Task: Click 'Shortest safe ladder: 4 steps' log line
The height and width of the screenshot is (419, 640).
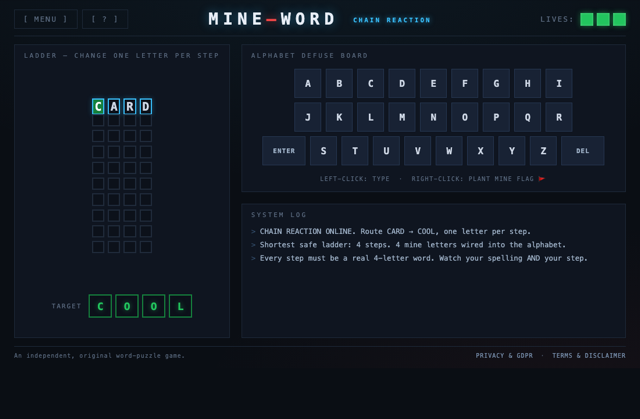Action: tap(413, 245)
